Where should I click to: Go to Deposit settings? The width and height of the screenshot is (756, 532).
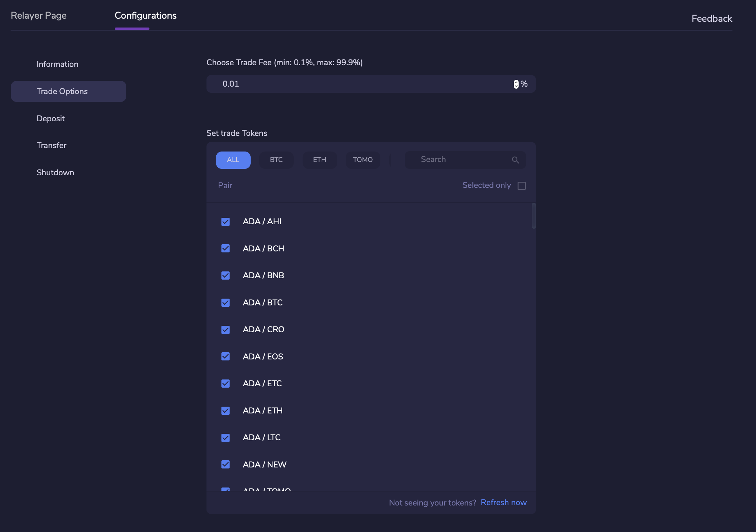tap(51, 119)
